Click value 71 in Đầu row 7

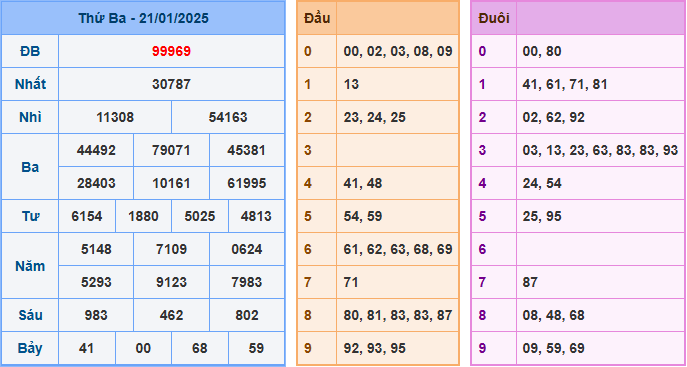click(x=351, y=282)
